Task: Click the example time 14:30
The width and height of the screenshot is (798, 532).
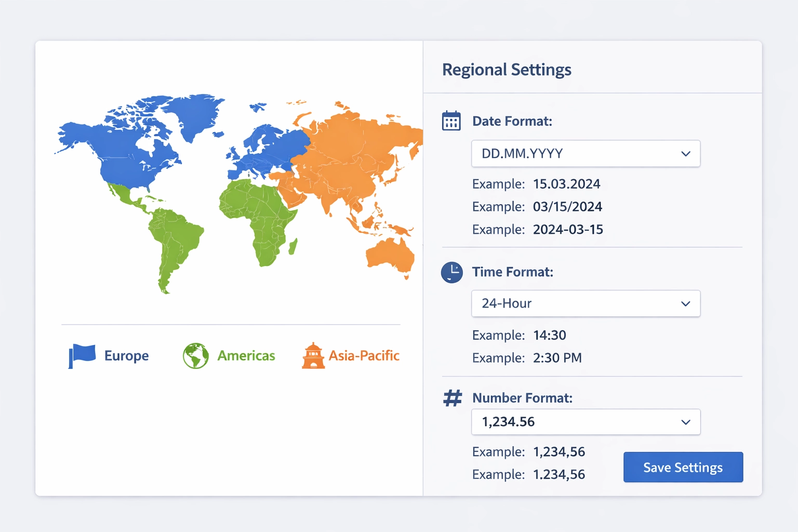Action: (x=549, y=335)
